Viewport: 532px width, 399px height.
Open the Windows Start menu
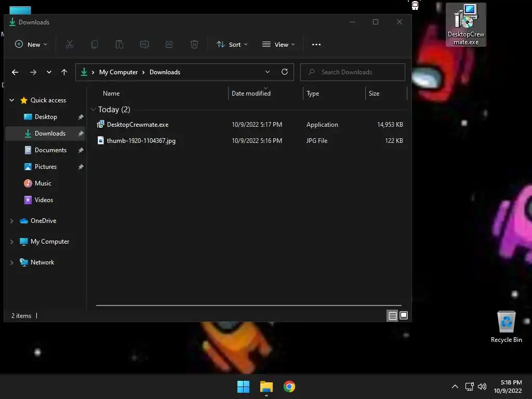pyautogui.click(x=243, y=387)
